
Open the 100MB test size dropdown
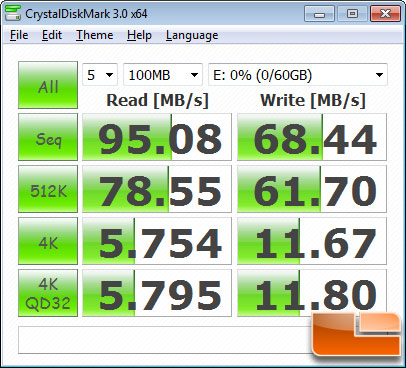pyautogui.click(x=163, y=75)
